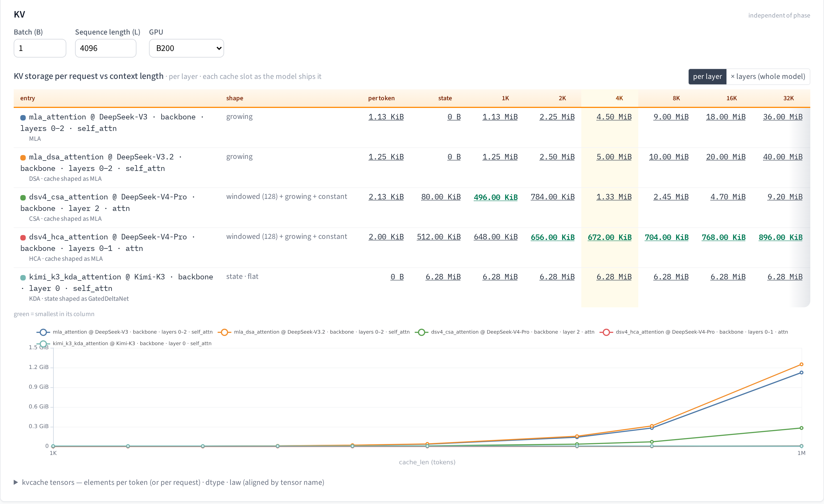The height and width of the screenshot is (504, 824).
Task: Switch to '× layers (whole model)' view
Action: click(x=768, y=77)
